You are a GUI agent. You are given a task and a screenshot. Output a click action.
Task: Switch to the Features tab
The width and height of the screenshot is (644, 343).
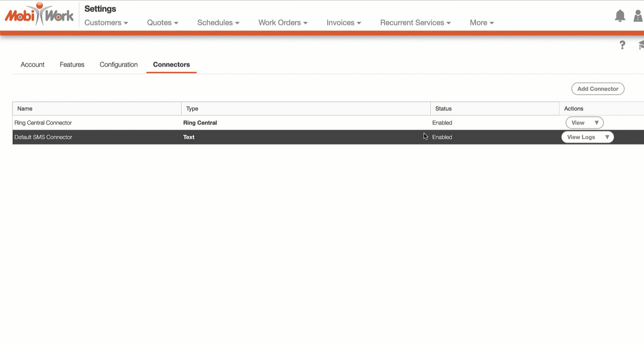point(72,65)
